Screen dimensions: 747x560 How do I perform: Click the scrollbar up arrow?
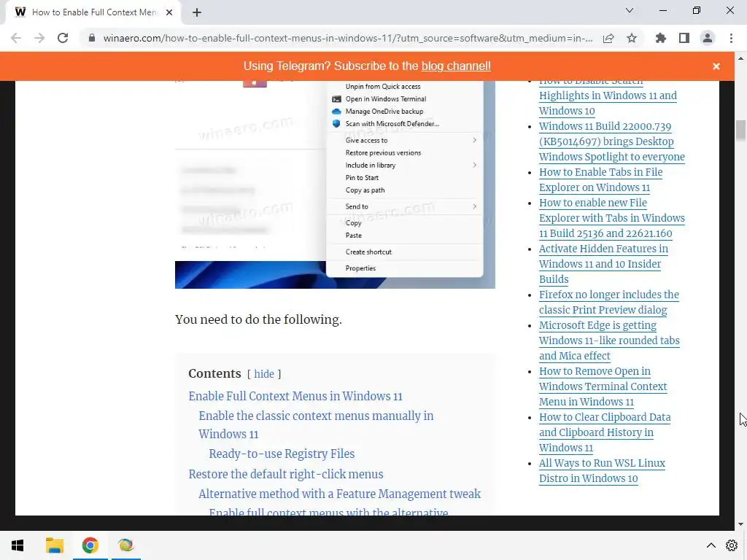tap(740, 58)
